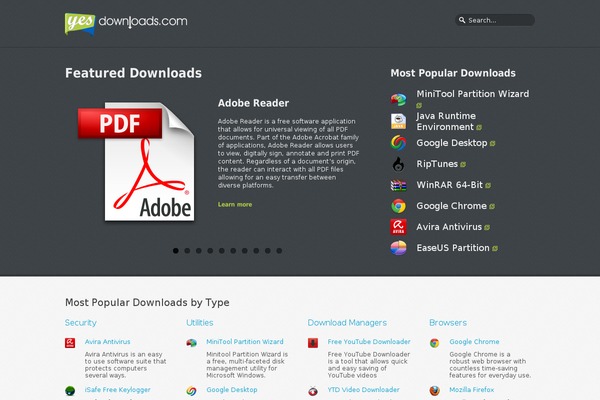
Task: Open the Utilities category heading
Action: click(x=200, y=323)
